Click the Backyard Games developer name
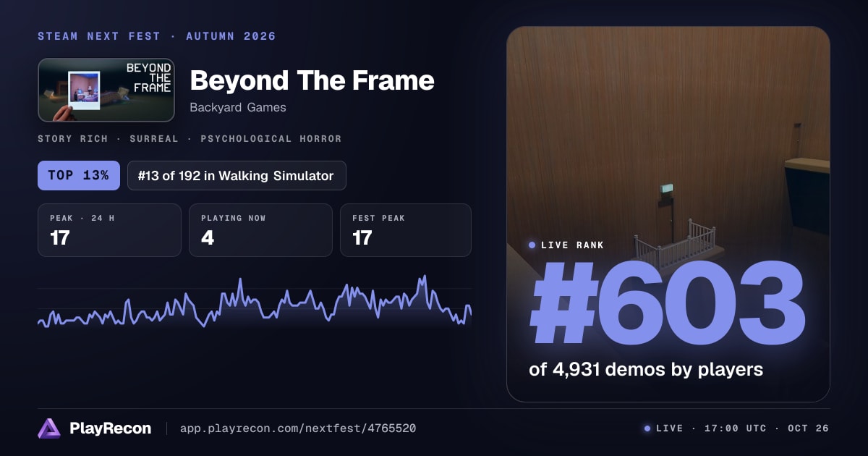Screen dimensions: 868x456 coord(238,107)
